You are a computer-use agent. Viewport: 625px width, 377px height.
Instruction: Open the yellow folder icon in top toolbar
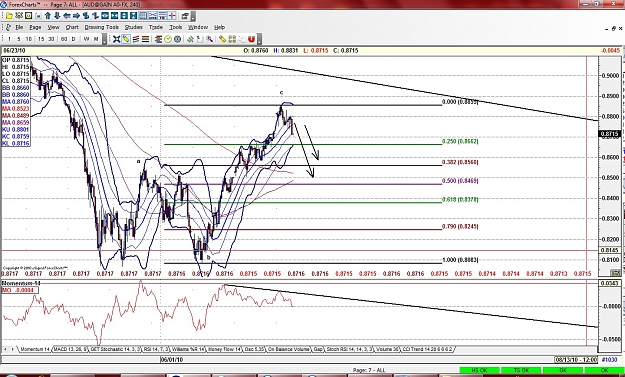click(x=9, y=16)
